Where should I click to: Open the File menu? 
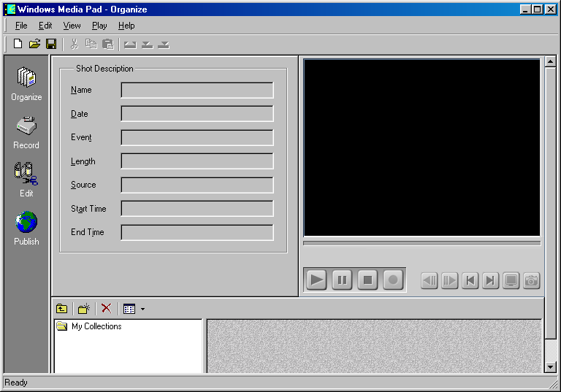21,26
